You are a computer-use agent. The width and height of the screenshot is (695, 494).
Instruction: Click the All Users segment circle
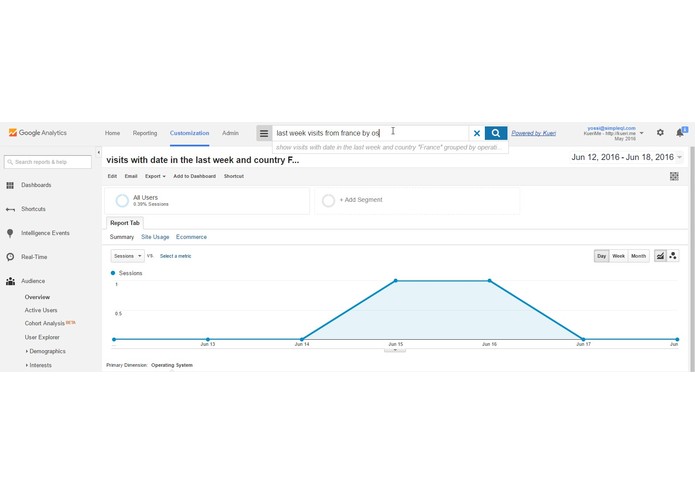[122, 201]
